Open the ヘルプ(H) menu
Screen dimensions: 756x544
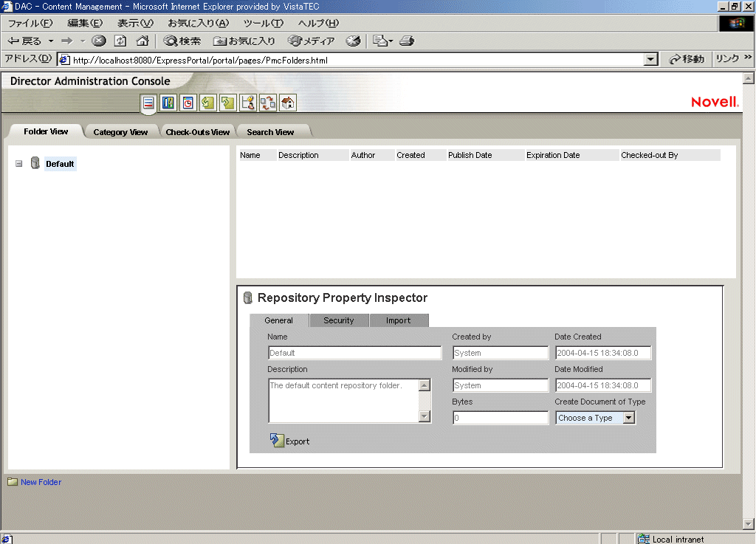click(318, 23)
